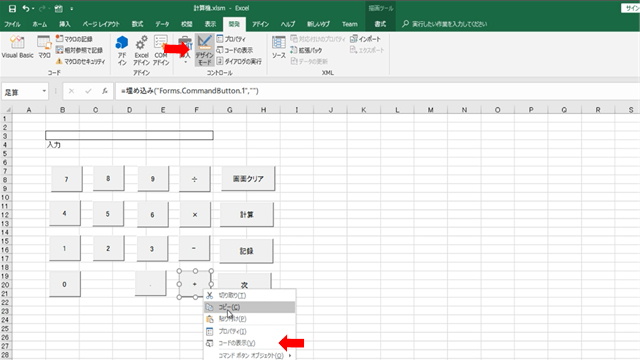Click コードの表示 in the ribbon Controls group
The width and height of the screenshot is (640, 360).
click(x=235, y=50)
